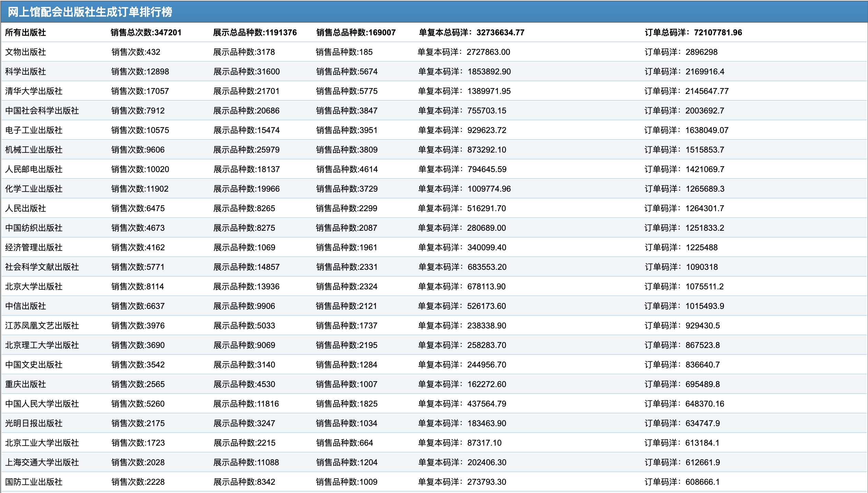Click the 销售总次数:347201 total

click(x=146, y=33)
